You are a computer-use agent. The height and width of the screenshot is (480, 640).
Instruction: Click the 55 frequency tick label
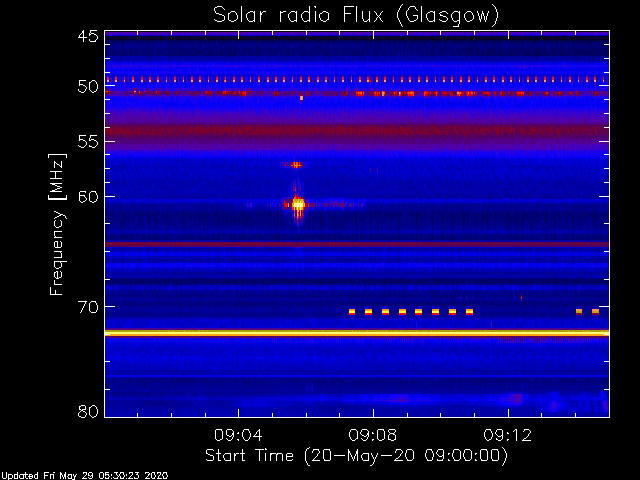pos(89,142)
